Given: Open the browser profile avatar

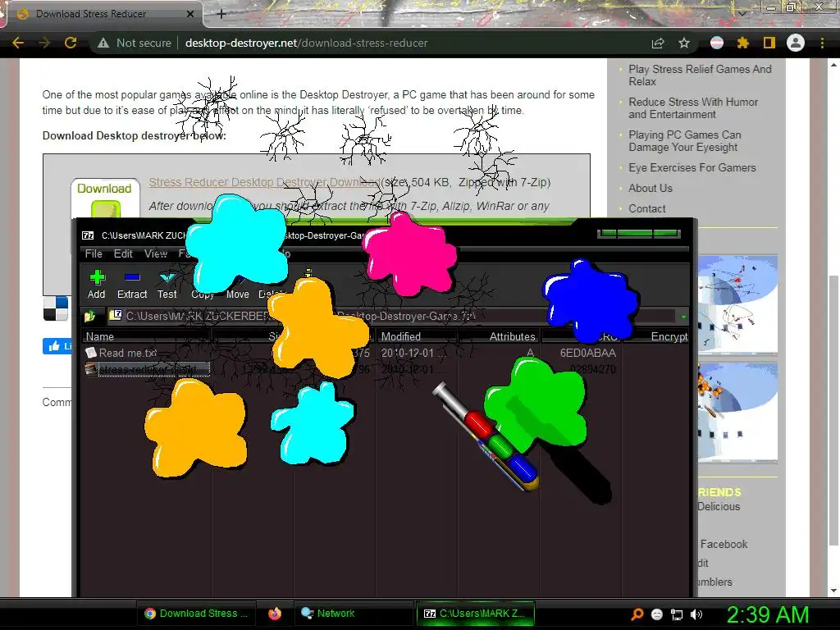Looking at the screenshot, I should 796,43.
